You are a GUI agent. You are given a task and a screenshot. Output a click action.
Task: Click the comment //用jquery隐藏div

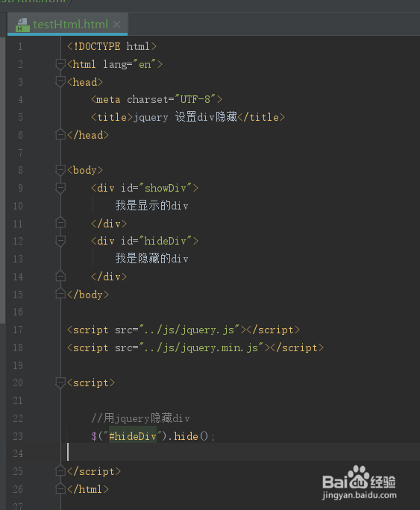pyautogui.click(x=140, y=418)
